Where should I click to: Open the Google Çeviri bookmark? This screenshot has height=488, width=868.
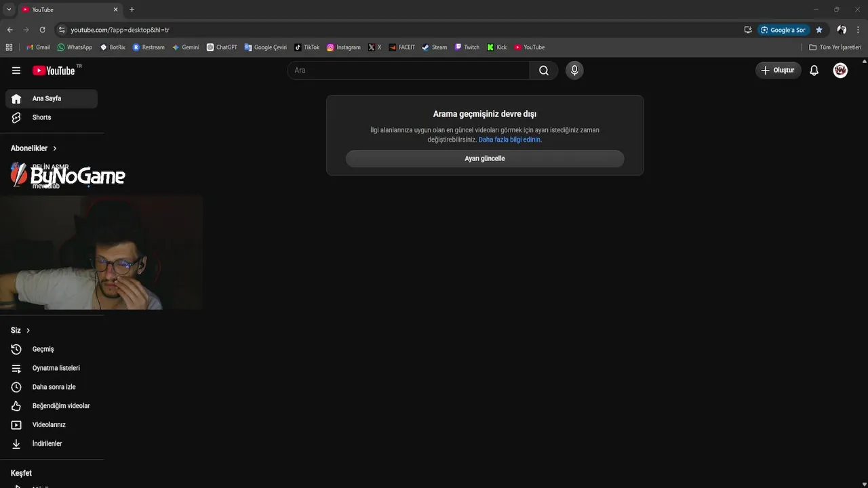266,47
